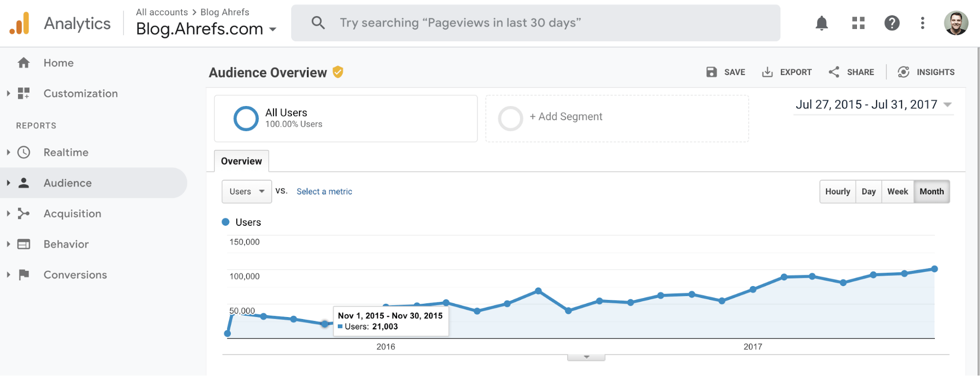The width and height of the screenshot is (980, 376).
Task: Click the search input field
Action: pyautogui.click(x=535, y=23)
